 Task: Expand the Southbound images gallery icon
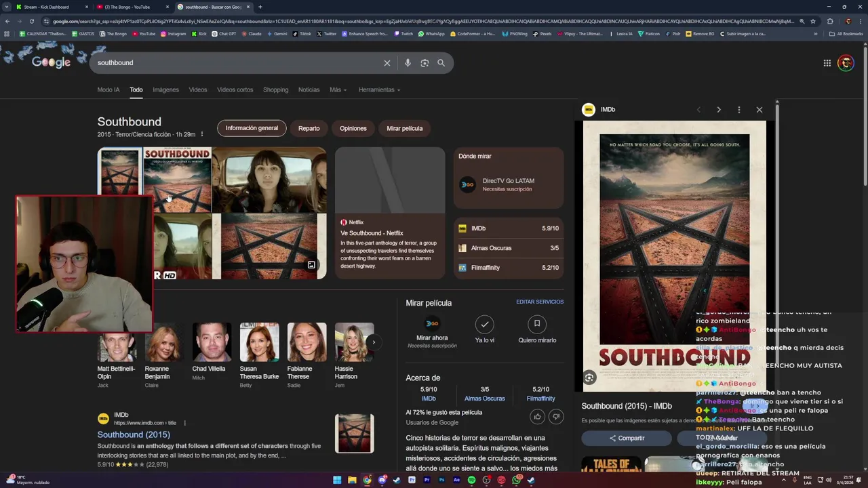click(311, 265)
